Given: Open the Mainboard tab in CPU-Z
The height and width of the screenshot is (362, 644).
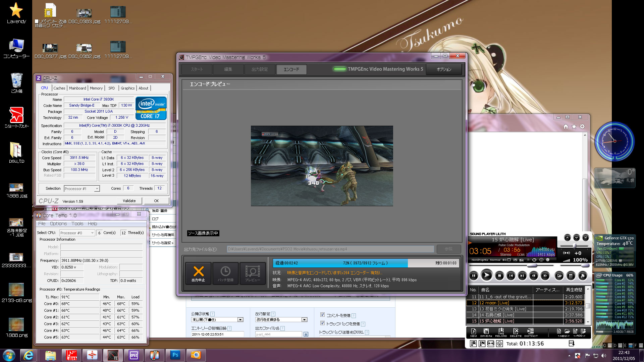Looking at the screenshot, I should [77, 88].
